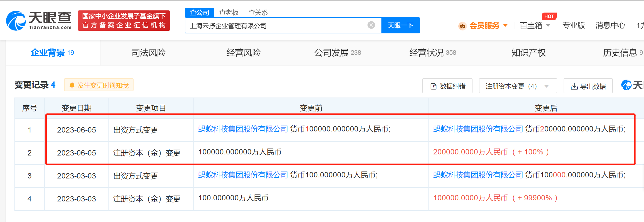Viewport: 644px width, 222px height.
Task: Open the 经营状况 tab
Action: coord(433,53)
